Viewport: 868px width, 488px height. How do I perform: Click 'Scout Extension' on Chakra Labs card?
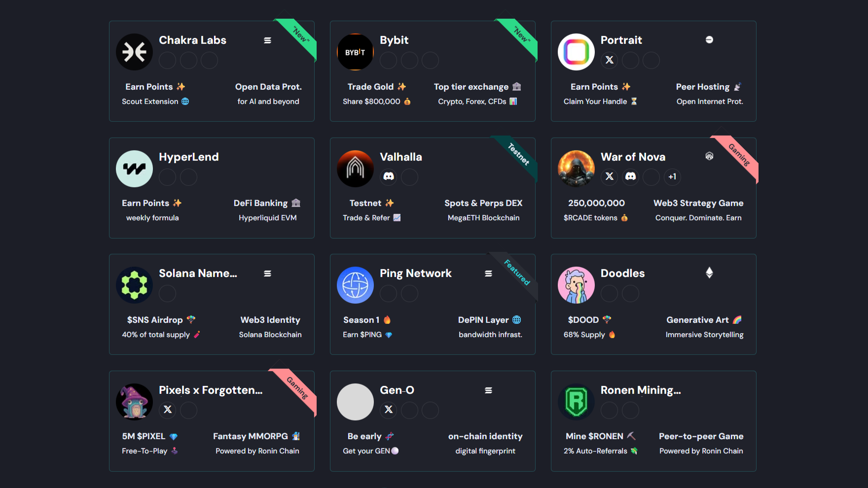pos(155,102)
